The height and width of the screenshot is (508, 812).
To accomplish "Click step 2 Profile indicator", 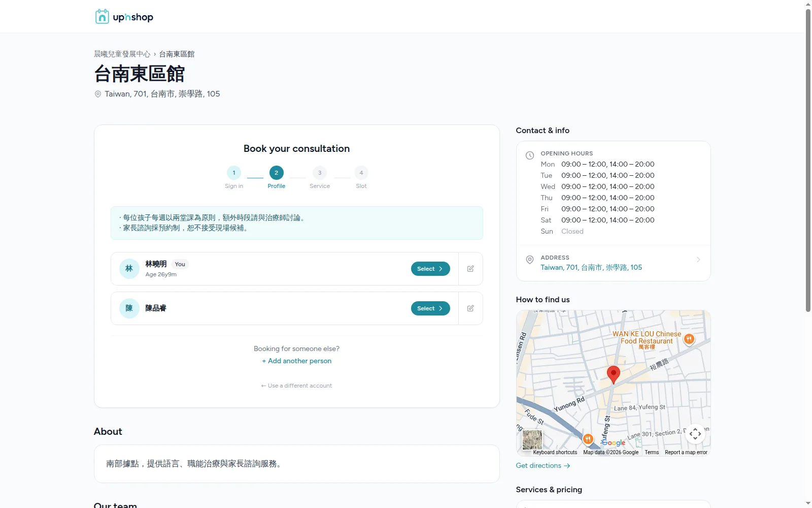I will 277,177.
